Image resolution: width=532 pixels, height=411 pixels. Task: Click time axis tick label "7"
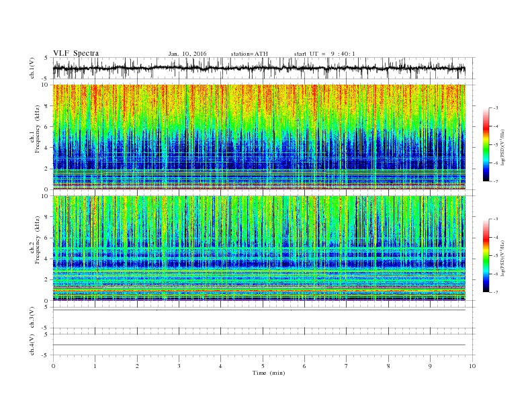pos(347,366)
